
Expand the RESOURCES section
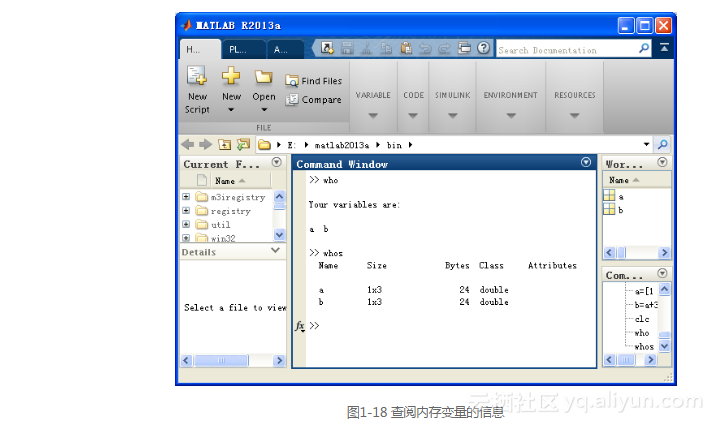coord(575,116)
